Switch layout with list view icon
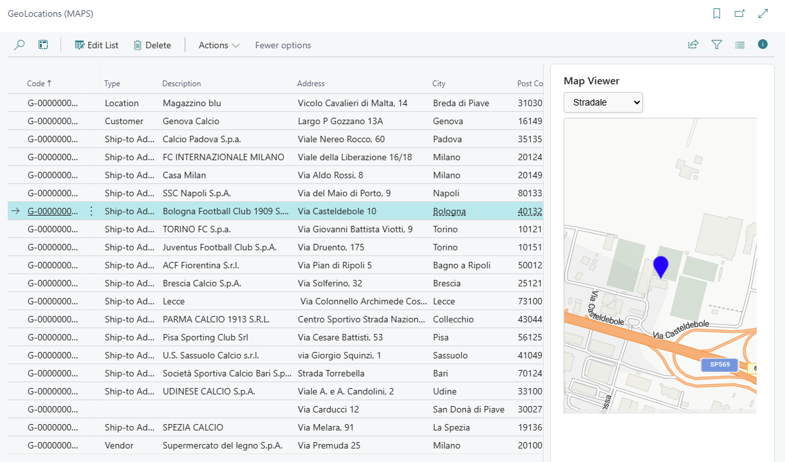The width and height of the screenshot is (785, 462). click(x=739, y=45)
